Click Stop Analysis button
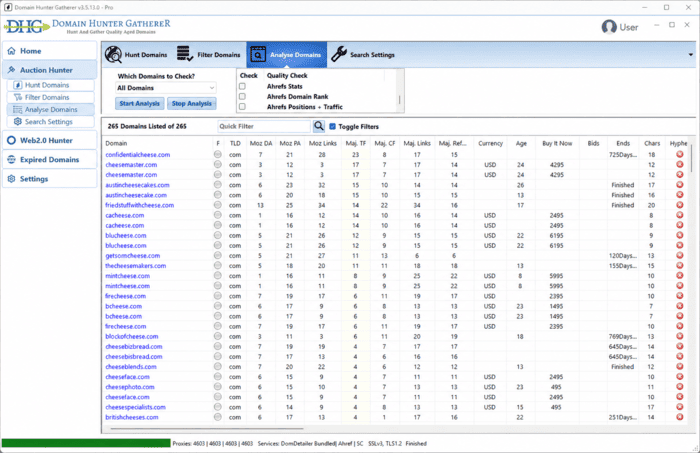 192,104
